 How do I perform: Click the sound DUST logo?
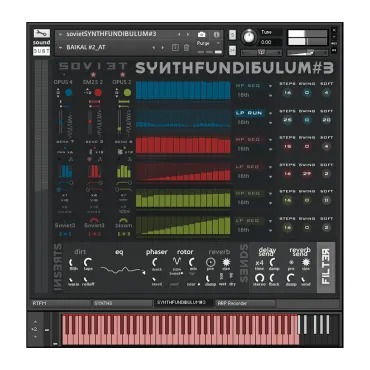[x=42, y=47]
